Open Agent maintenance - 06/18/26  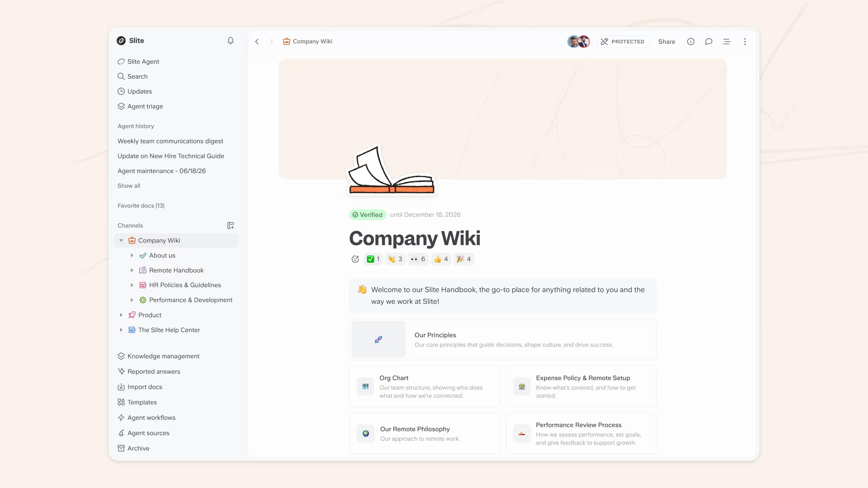[x=162, y=171]
